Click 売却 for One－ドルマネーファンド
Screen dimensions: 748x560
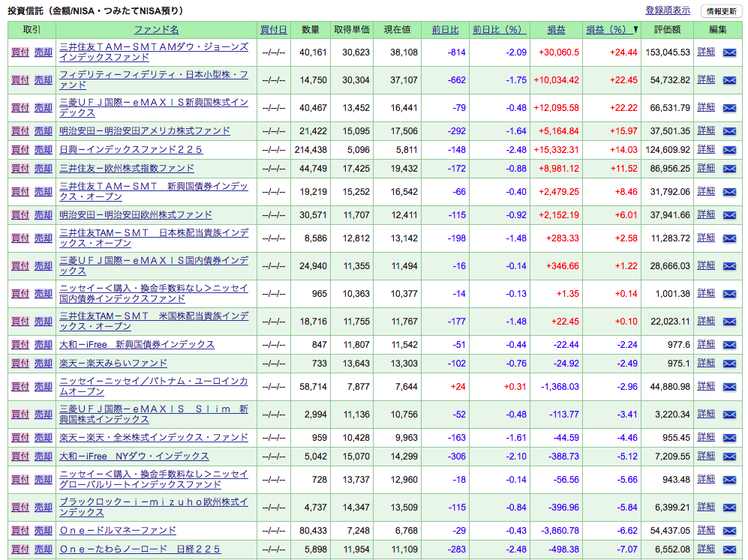43,531
